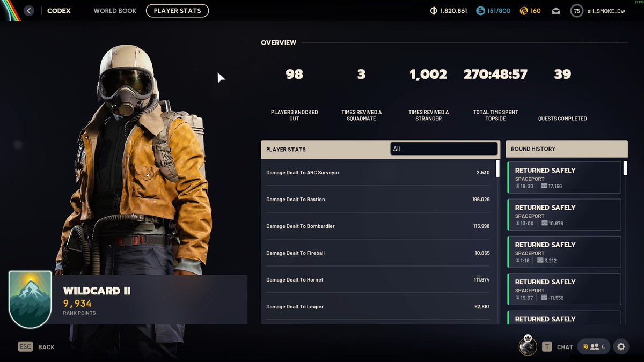Select the Player Stats tab

[177, 11]
